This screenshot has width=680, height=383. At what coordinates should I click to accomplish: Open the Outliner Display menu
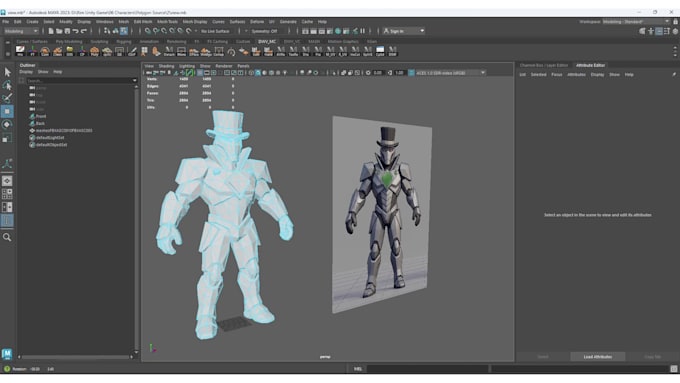(26, 72)
